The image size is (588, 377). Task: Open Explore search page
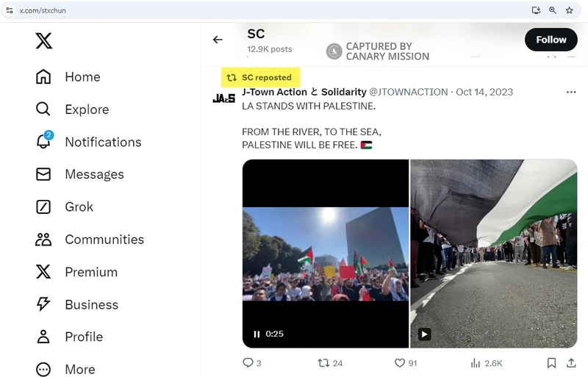pos(44,109)
